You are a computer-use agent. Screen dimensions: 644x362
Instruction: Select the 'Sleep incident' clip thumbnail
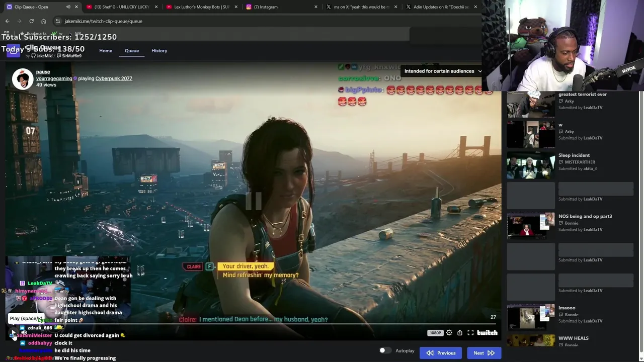[x=531, y=165]
